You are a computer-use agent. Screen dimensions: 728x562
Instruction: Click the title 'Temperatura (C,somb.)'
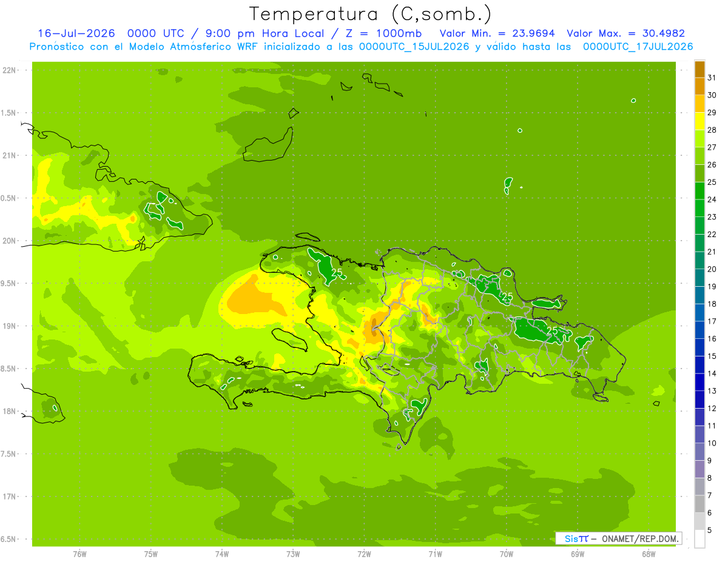click(370, 14)
